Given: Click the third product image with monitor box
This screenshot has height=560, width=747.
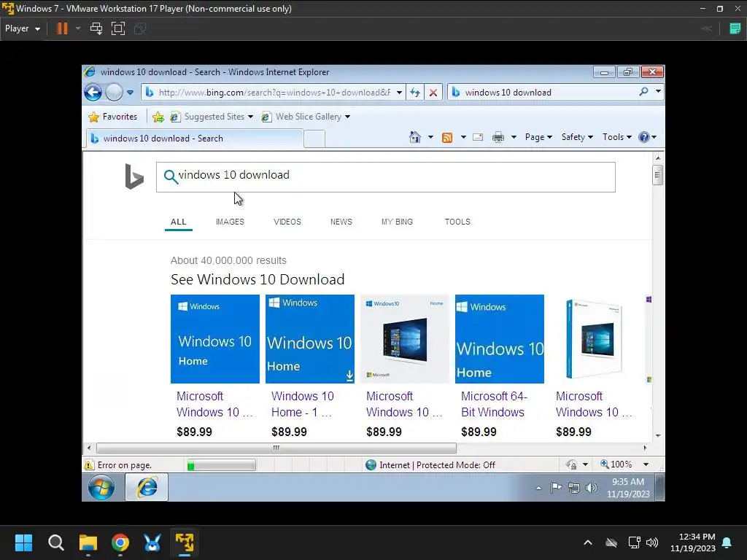Looking at the screenshot, I should coord(404,338).
